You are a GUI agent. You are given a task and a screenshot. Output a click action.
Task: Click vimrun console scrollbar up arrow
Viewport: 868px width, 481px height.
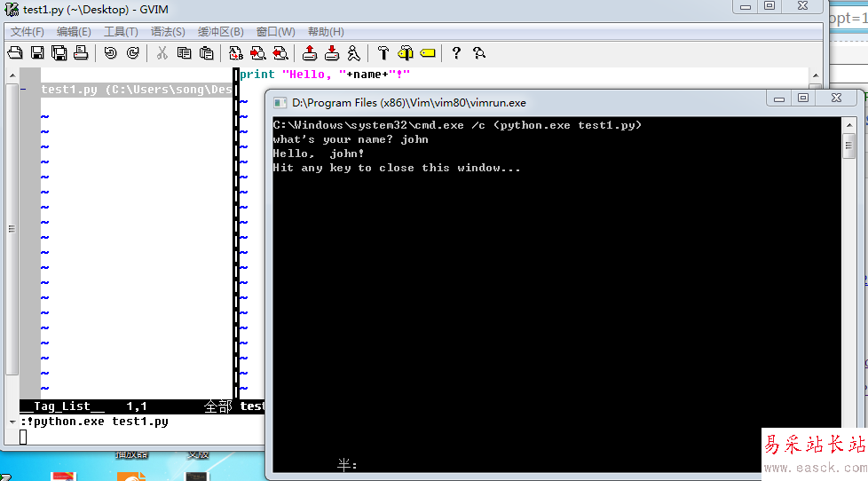(849, 125)
